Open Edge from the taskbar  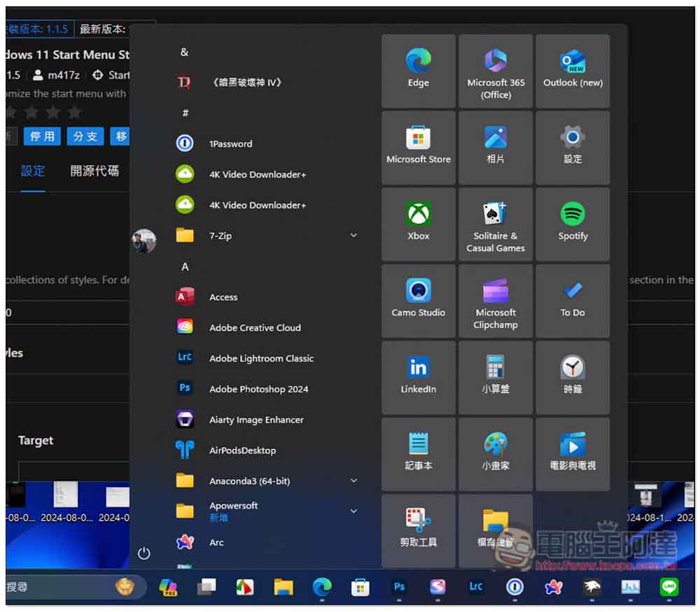point(322,587)
